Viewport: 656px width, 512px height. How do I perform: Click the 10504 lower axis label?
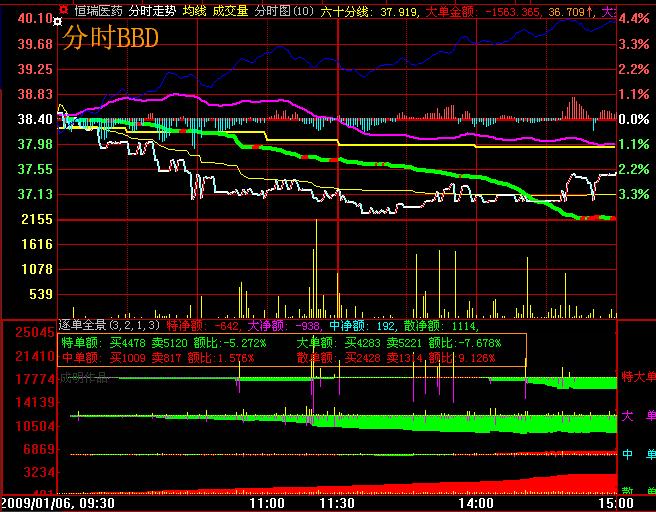(x=35, y=426)
